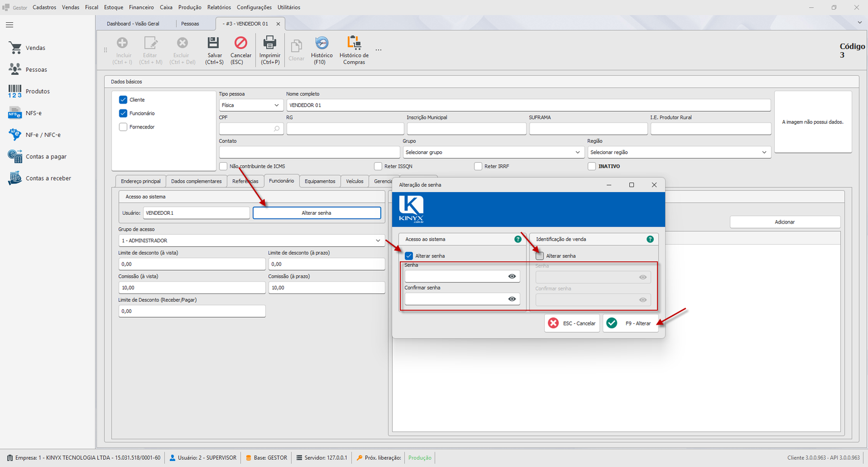Click the CPF search magnifier icon
Viewport: 868px width, 467px height.
click(x=277, y=129)
